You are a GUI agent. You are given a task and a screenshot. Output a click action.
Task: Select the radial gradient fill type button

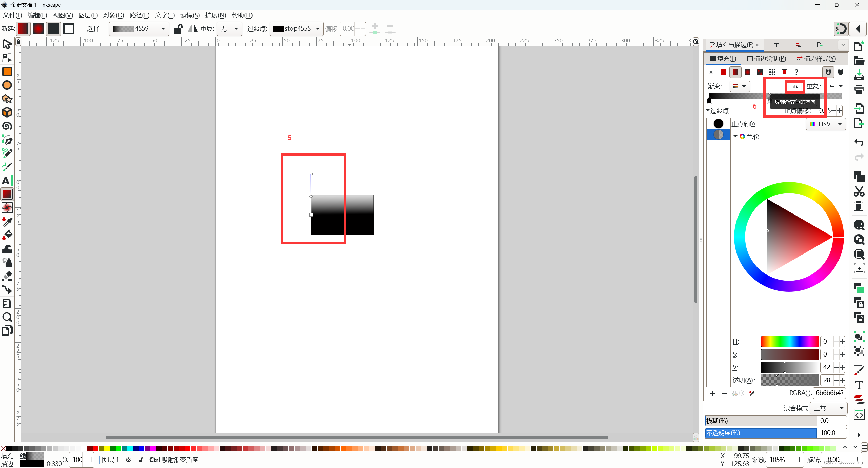pyautogui.click(x=747, y=72)
